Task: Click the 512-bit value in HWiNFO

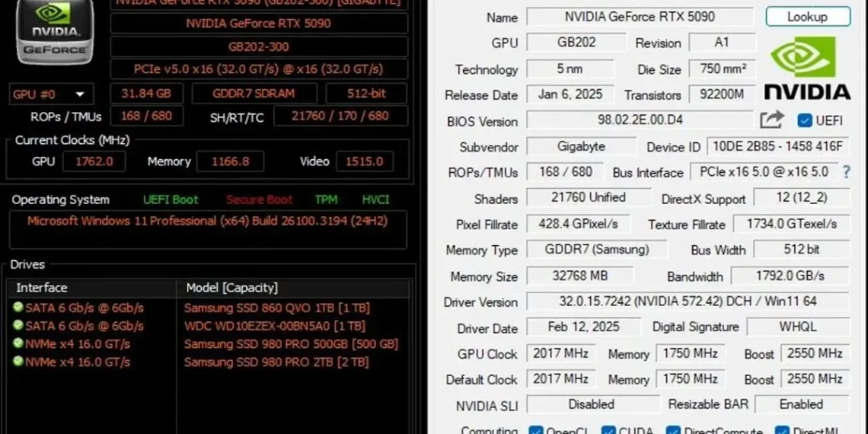Action: [x=366, y=94]
